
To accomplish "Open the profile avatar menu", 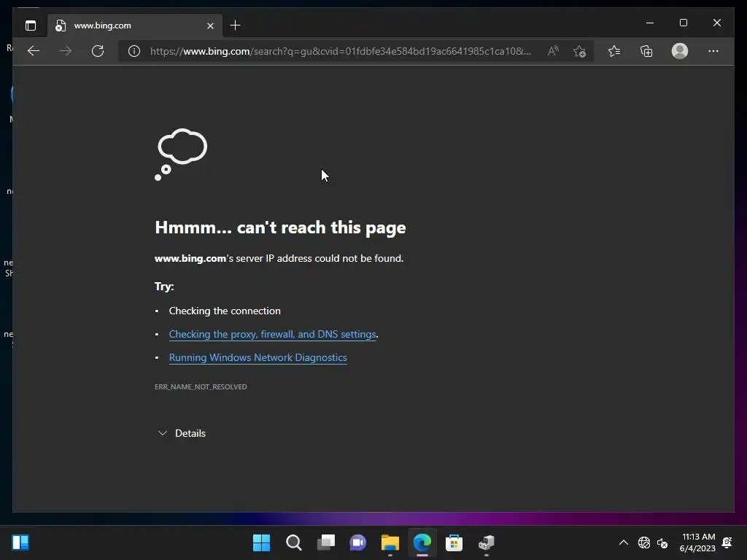I will 680,51.
